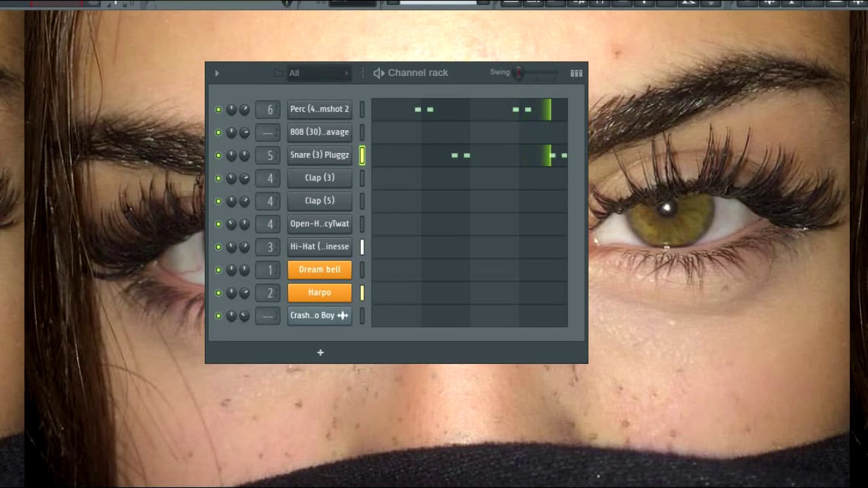Open the orange Dream bell instrument
Screen dimensions: 868x488
pyautogui.click(x=319, y=270)
